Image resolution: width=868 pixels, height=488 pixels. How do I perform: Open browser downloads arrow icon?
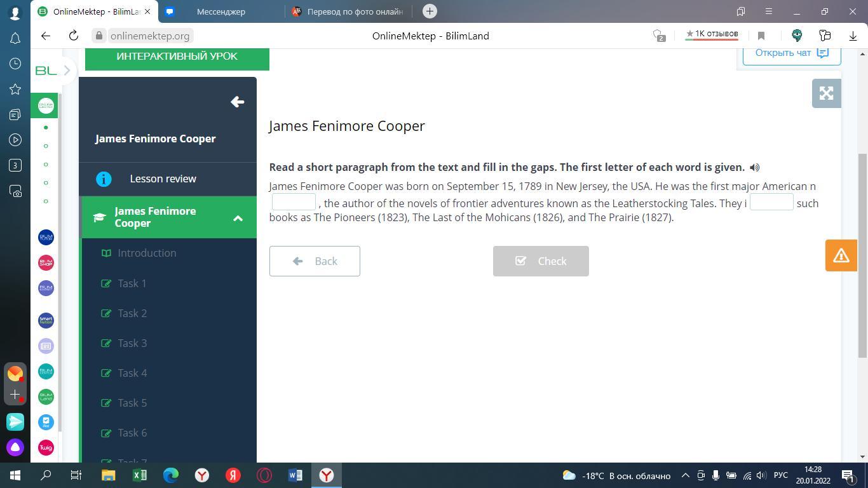click(853, 36)
